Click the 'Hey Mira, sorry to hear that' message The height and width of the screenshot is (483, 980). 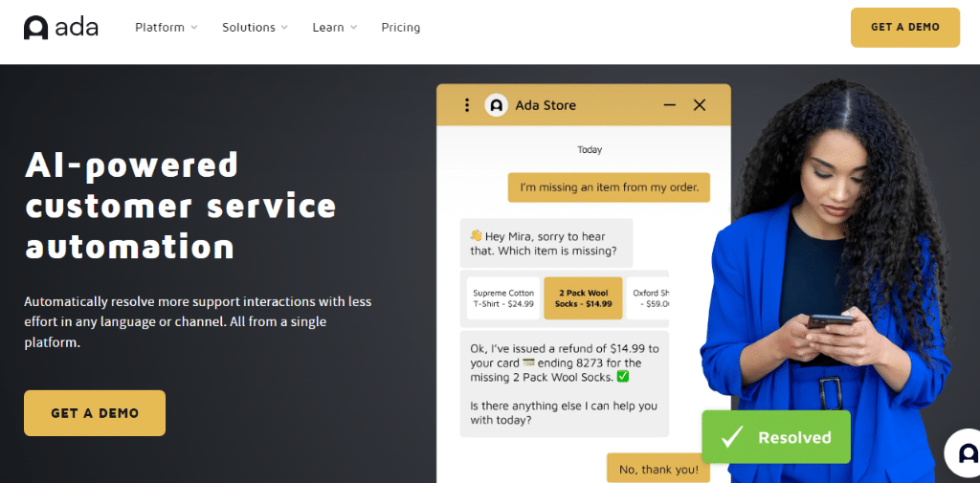coord(546,244)
